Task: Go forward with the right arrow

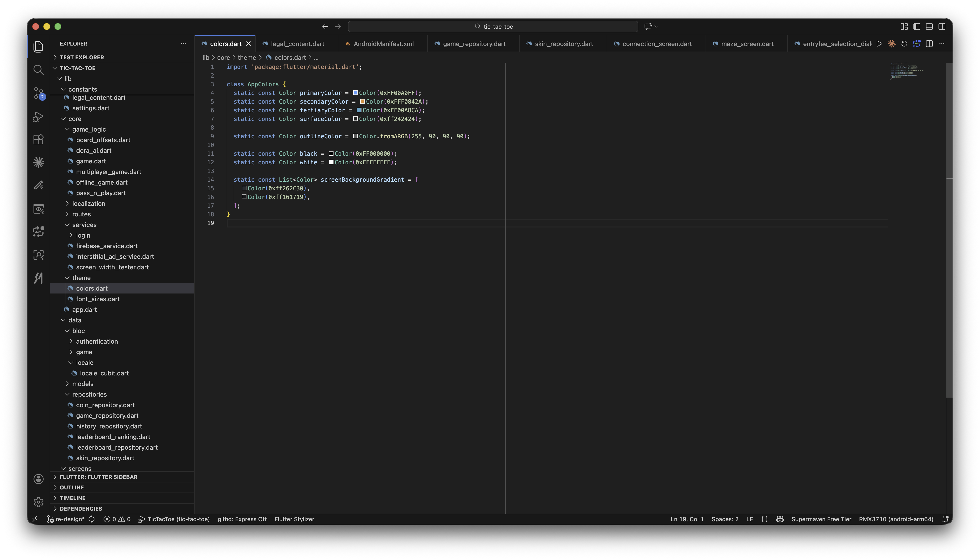Action: click(x=338, y=27)
